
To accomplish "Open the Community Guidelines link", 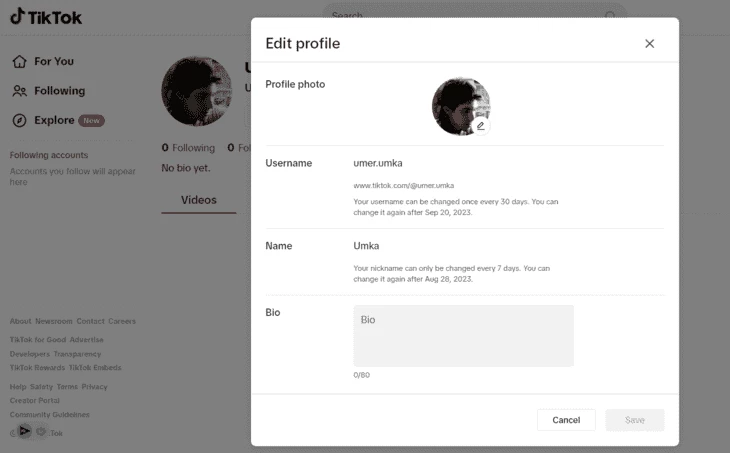I will pyautogui.click(x=49, y=414).
